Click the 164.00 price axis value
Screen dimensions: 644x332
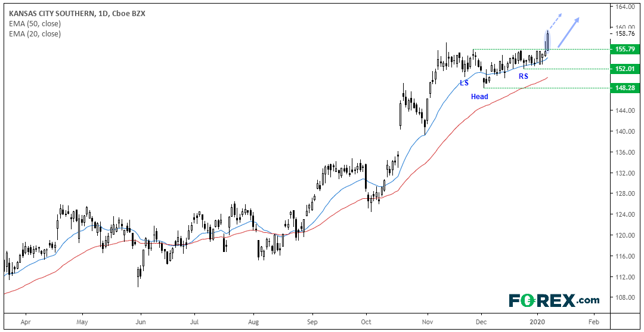coord(625,7)
